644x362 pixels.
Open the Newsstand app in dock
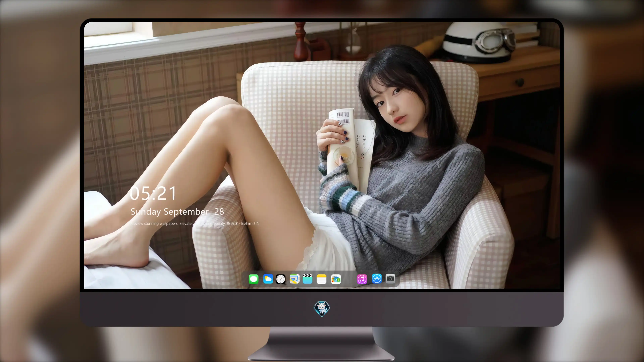pos(336,279)
